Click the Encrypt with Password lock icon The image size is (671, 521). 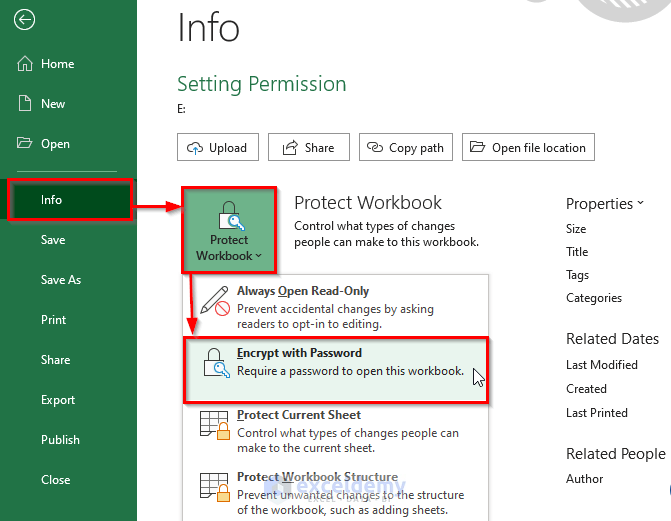click(215, 362)
